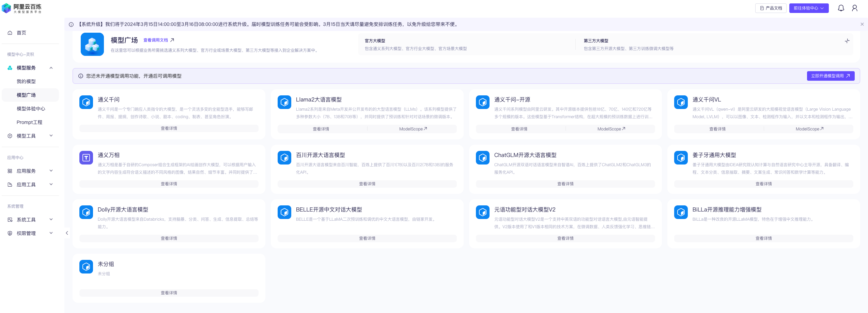Click the external link arrow beside 查看调用文档
Screen dimensions: 868x313
172,40
